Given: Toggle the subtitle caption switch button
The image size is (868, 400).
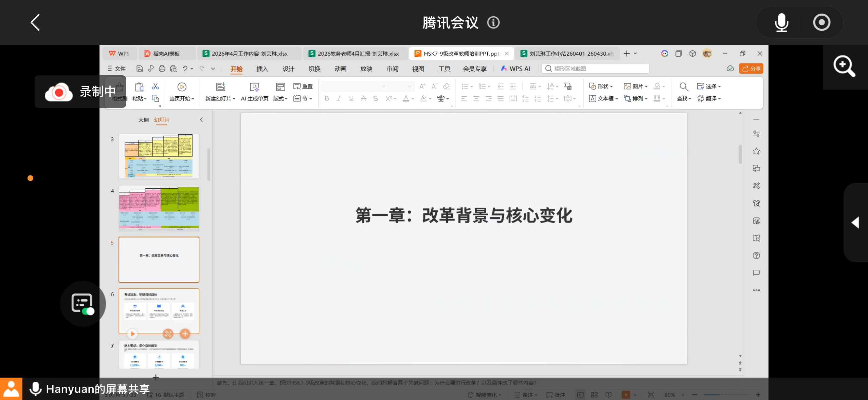Looking at the screenshot, I should click(x=83, y=304).
